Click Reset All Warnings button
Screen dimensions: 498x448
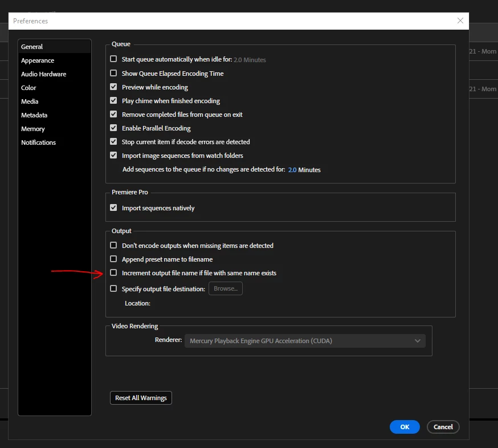[x=141, y=398]
